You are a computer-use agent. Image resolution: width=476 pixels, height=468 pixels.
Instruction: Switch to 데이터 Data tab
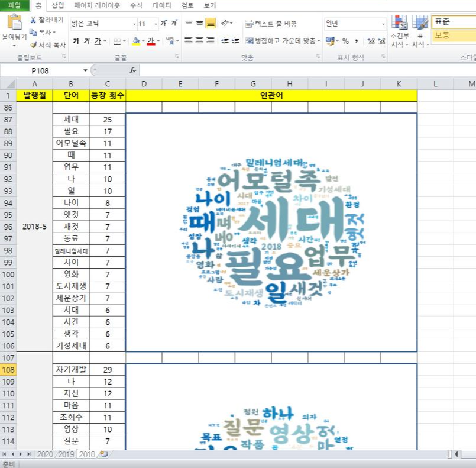pyautogui.click(x=162, y=5)
